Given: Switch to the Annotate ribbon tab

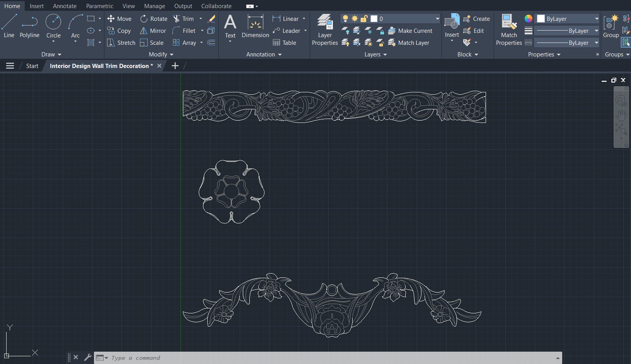Looking at the screenshot, I should [64, 6].
